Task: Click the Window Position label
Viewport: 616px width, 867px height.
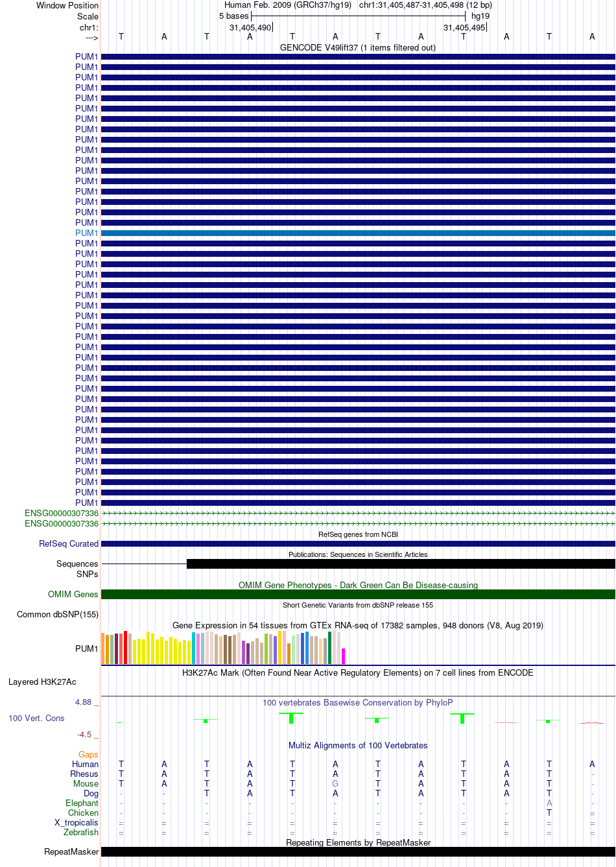Action: coord(67,5)
